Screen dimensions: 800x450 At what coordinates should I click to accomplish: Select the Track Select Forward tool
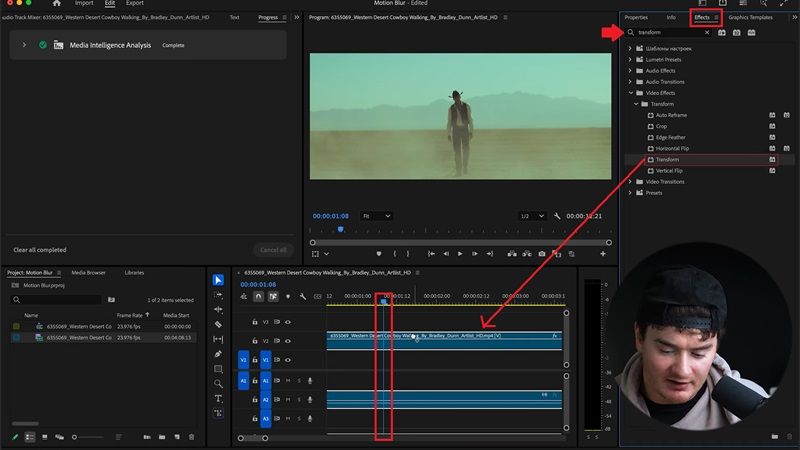pos(218,295)
